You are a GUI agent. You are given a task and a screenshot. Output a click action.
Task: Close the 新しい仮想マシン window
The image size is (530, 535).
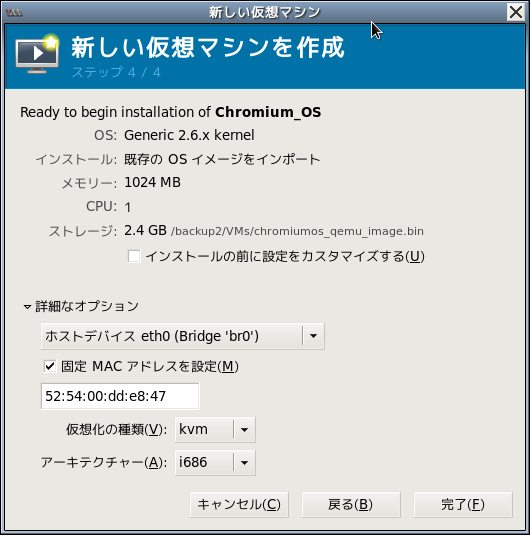516,13
